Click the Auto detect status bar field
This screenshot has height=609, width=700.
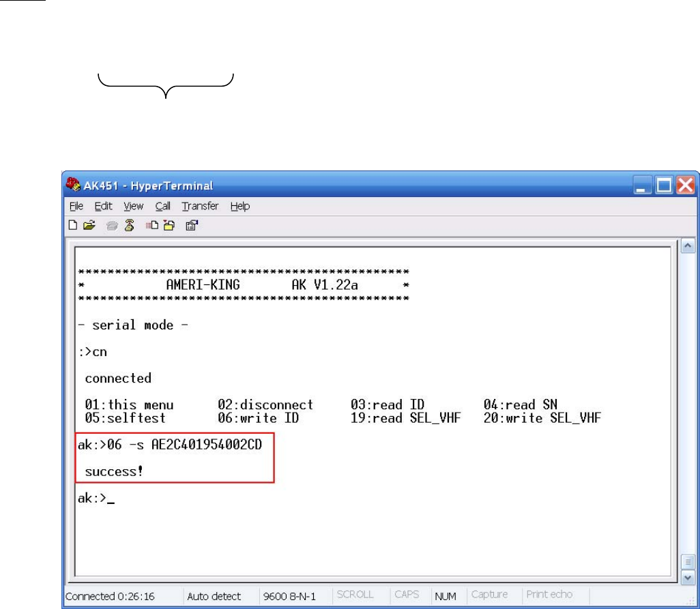214,596
